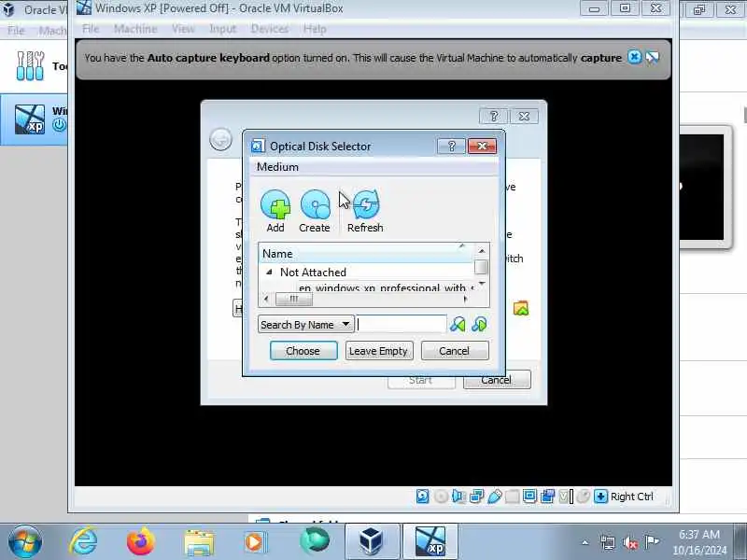Click the muted volume tray icon
The width and height of the screenshot is (747, 560).
[x=630, y=542]
